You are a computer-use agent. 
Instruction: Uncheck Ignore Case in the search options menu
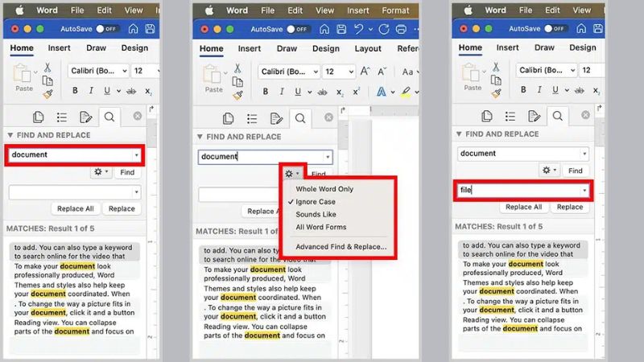coord(316,202)
